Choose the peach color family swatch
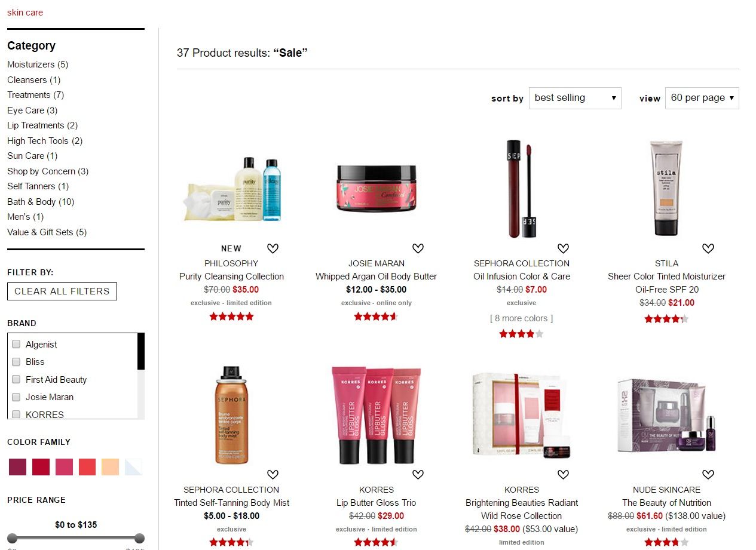Screen dimensions: 756x550 click(x=110, y=467)
